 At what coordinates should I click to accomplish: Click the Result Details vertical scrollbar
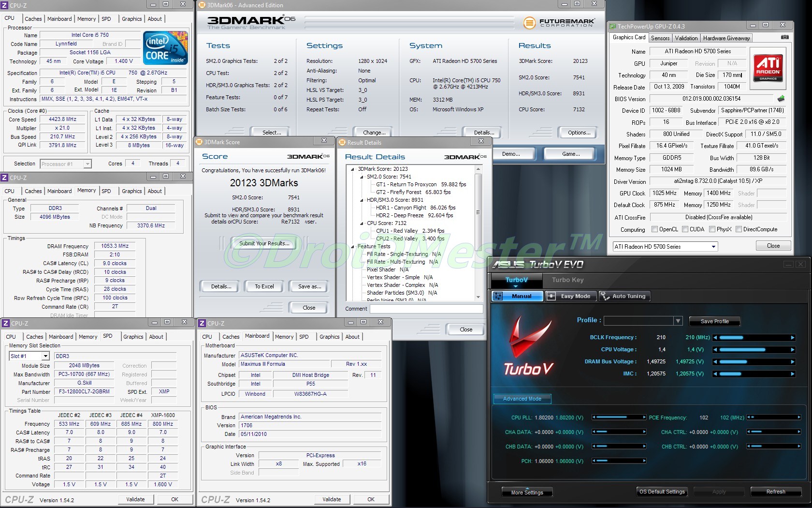478,233
